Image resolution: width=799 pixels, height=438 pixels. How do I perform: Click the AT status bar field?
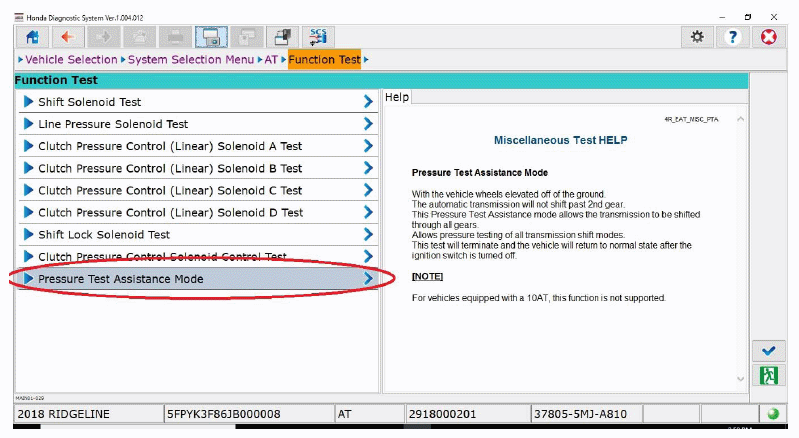(x=369, y=414)
